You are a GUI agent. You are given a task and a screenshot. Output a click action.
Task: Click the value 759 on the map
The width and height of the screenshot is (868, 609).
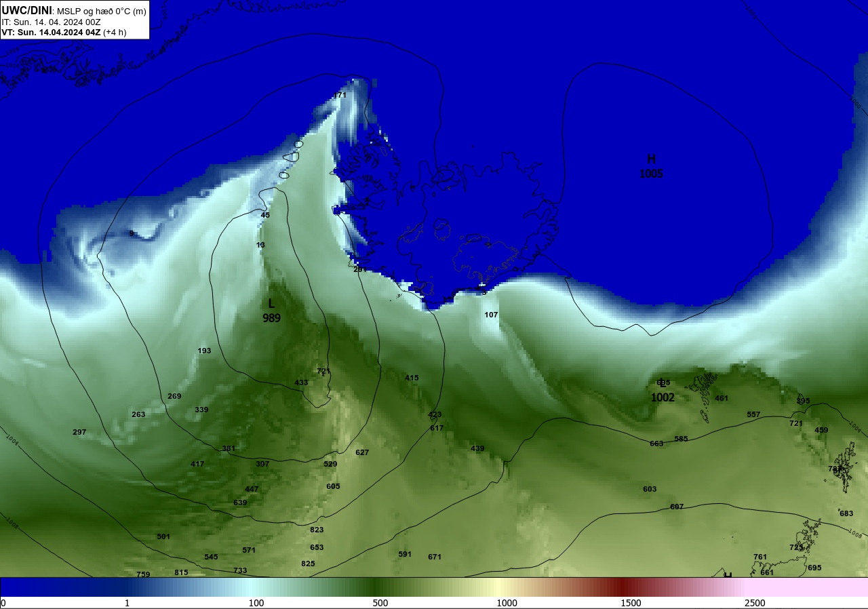(x=143, y=574)
